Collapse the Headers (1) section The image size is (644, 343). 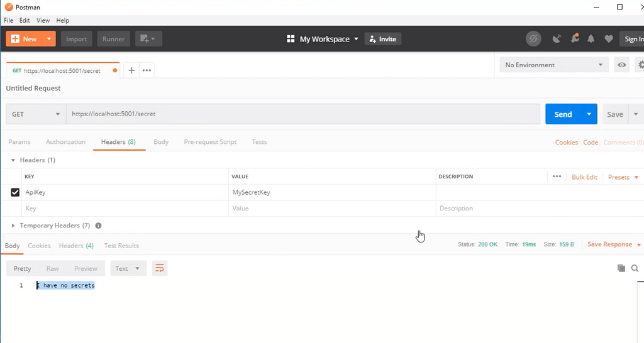point(13,160)
